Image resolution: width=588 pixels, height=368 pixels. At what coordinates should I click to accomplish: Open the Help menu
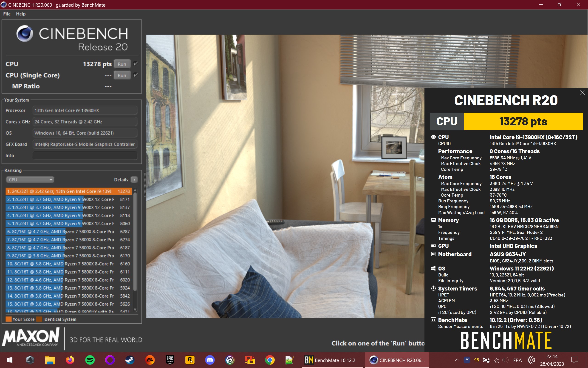[21, 14]
